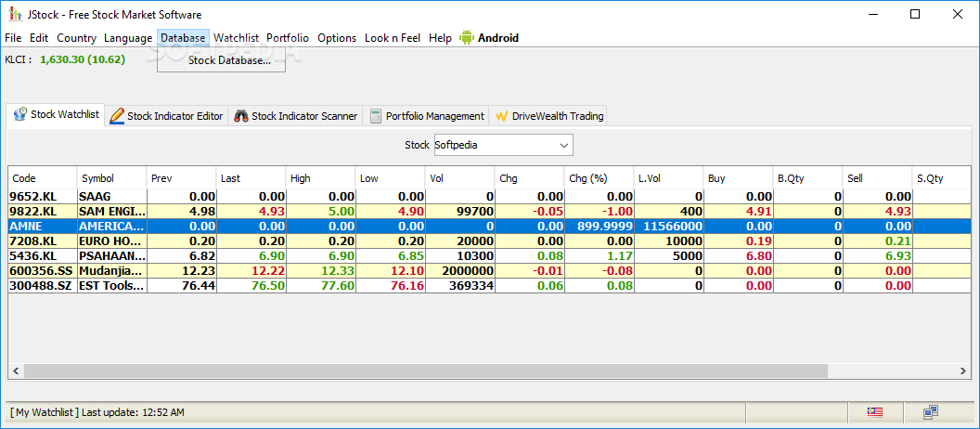Sort by the B.Qty column header

pos(807,178)
